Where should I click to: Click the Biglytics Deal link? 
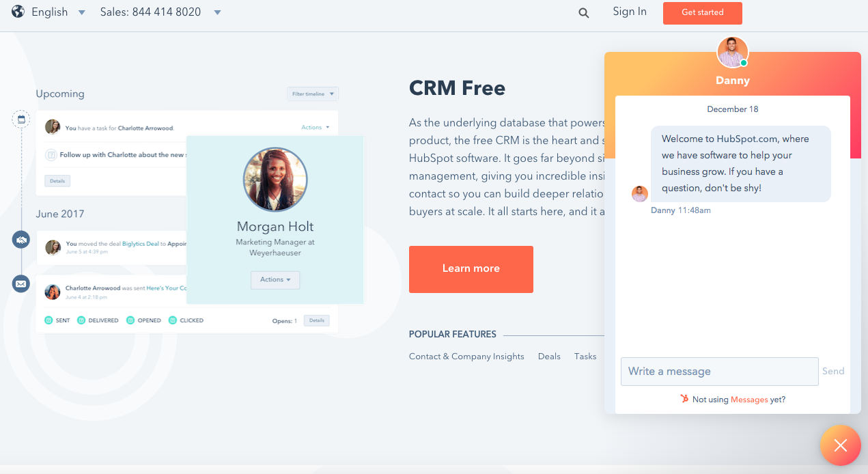140,243
